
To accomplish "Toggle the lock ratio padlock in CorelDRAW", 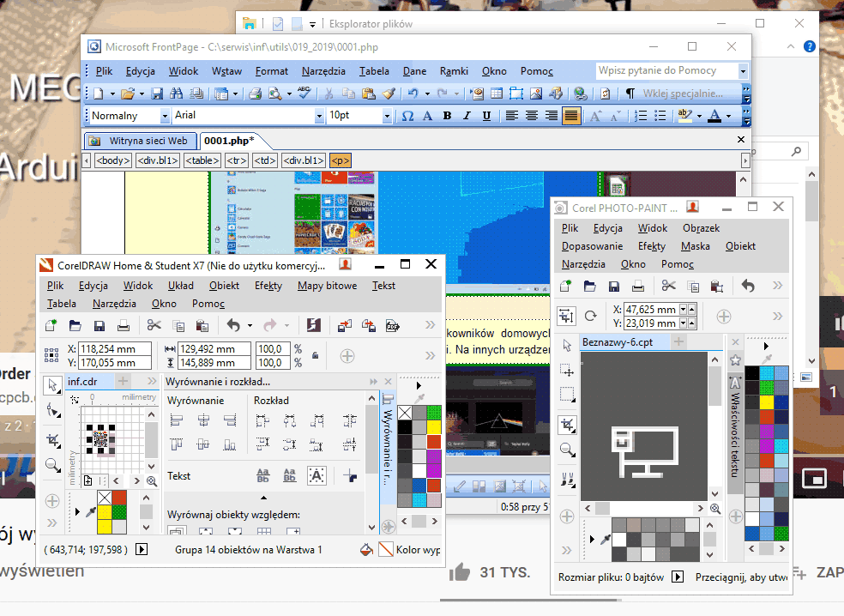I will point(315,355).
